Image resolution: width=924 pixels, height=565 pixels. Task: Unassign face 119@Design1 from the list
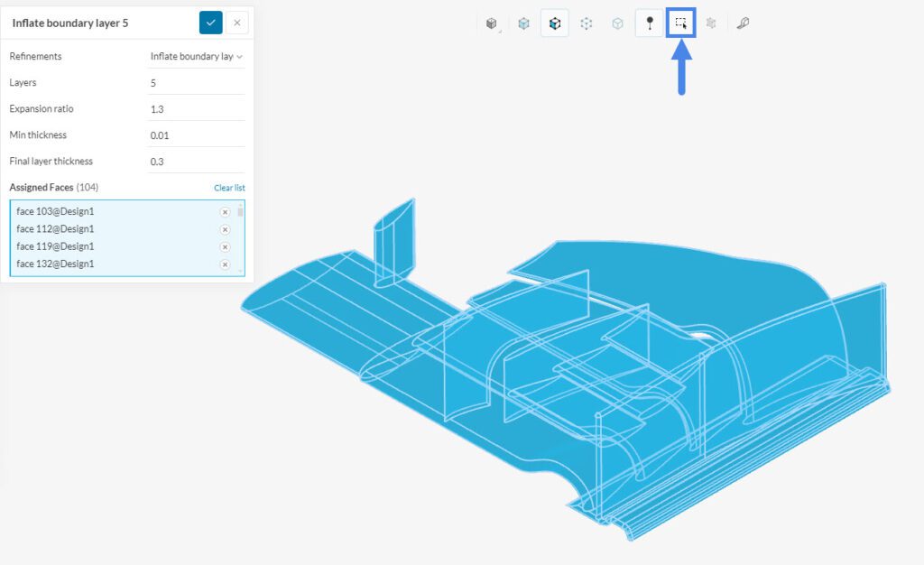pyautogui.click(x=224, y=245)
